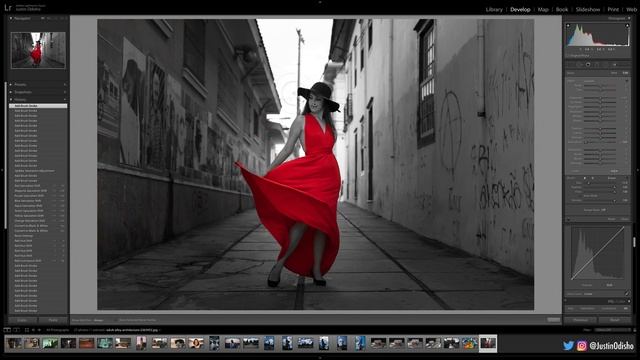Open the Slideshow module

pyautogui.click(x=588, y=9)
